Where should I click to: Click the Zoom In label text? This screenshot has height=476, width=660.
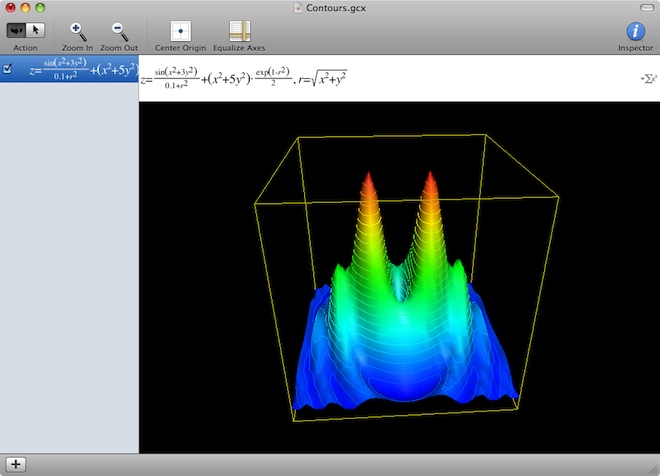coord(78,48)
